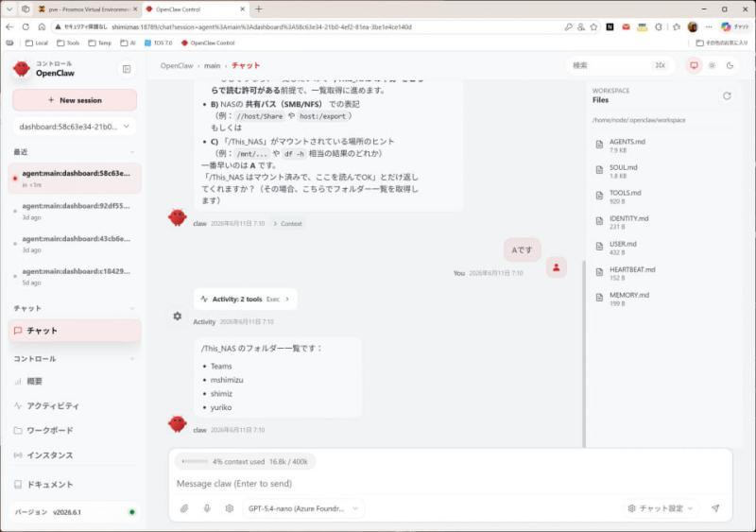
Task: Open TOOLS.md file
Action: click(661, 197)
